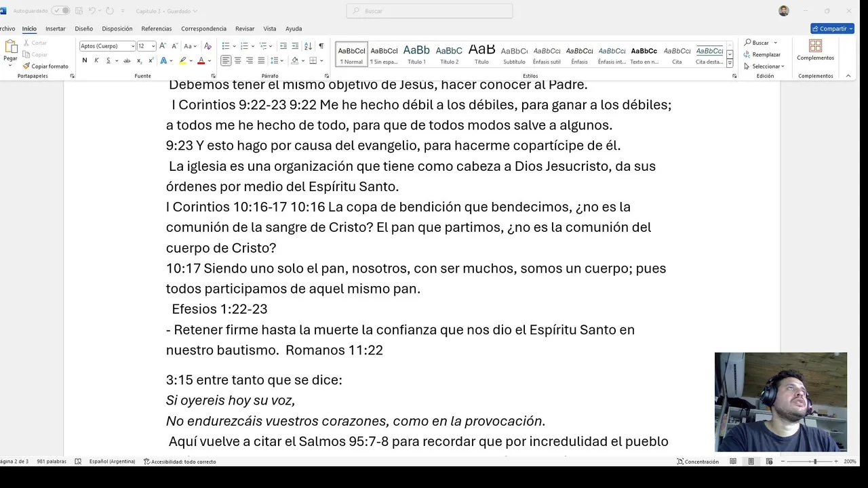Viewport: 868px width, 488px height.
Task: Open the Insertar tab
Action: coord(56,28)
